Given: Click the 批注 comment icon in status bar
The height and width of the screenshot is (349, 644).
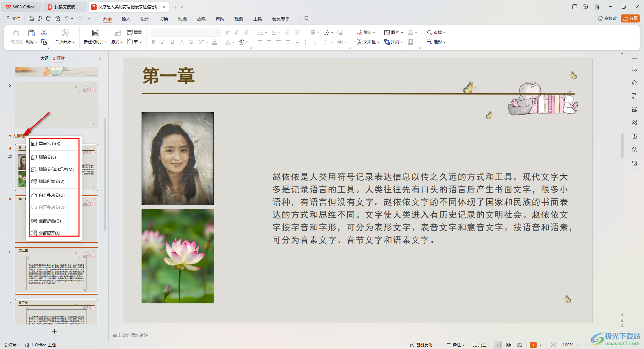Looking at the screenshot, I should [479, 345].
